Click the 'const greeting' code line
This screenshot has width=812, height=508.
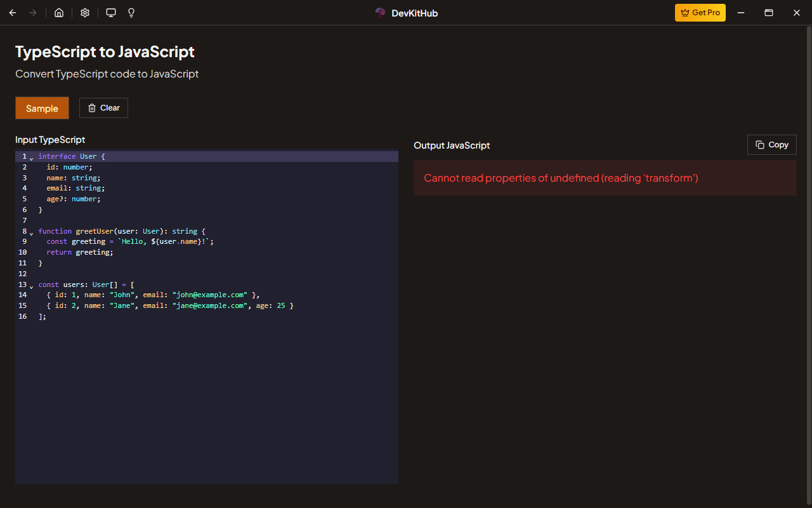pos(130,241)
